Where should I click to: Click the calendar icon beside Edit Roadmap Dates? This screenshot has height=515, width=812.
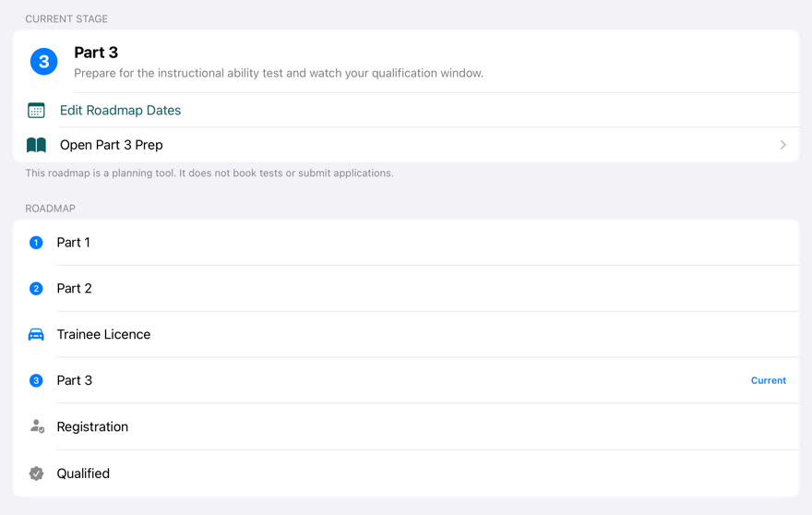(x=36, y=111)
